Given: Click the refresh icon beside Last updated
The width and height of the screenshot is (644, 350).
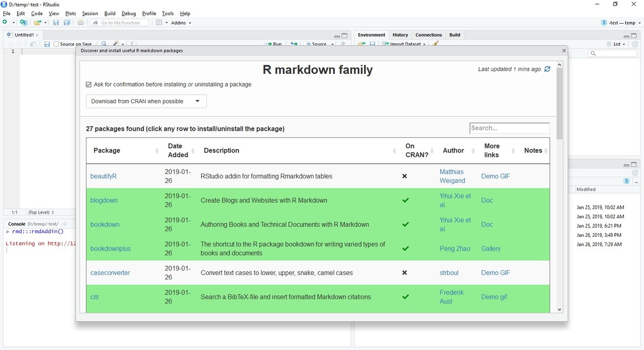Looking at the screenshot, I should 547,69.
